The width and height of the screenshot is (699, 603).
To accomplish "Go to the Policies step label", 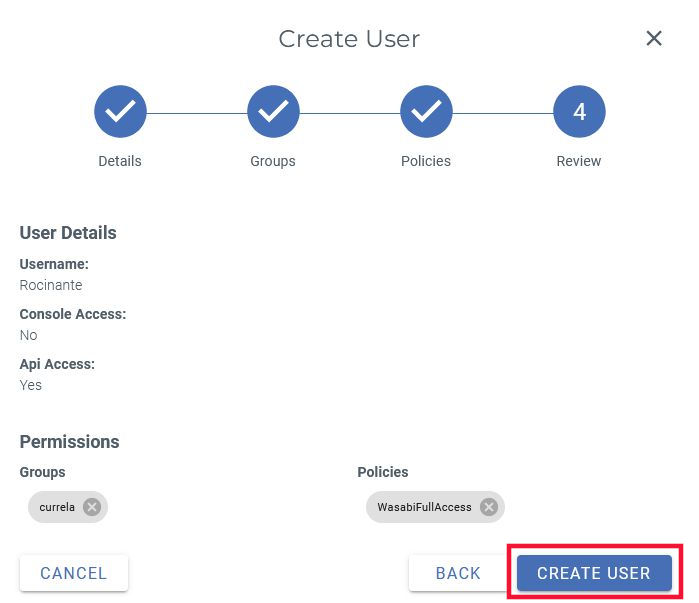I will coord(426,161).
